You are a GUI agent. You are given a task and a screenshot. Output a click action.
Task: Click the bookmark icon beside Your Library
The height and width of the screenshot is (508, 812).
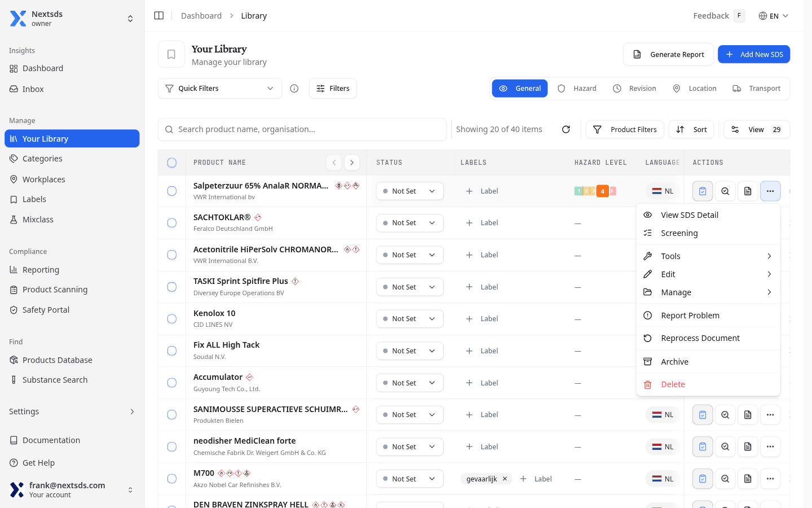coord(171,55)
